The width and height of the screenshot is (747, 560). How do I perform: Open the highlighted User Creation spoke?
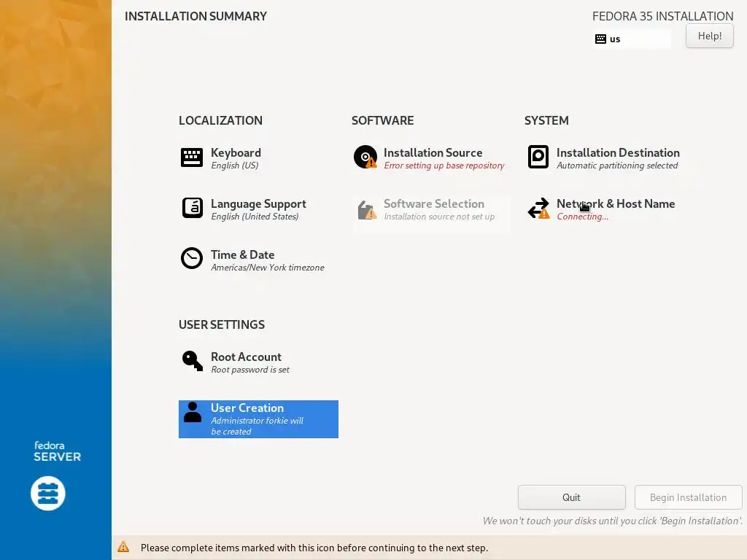(258, 419)
